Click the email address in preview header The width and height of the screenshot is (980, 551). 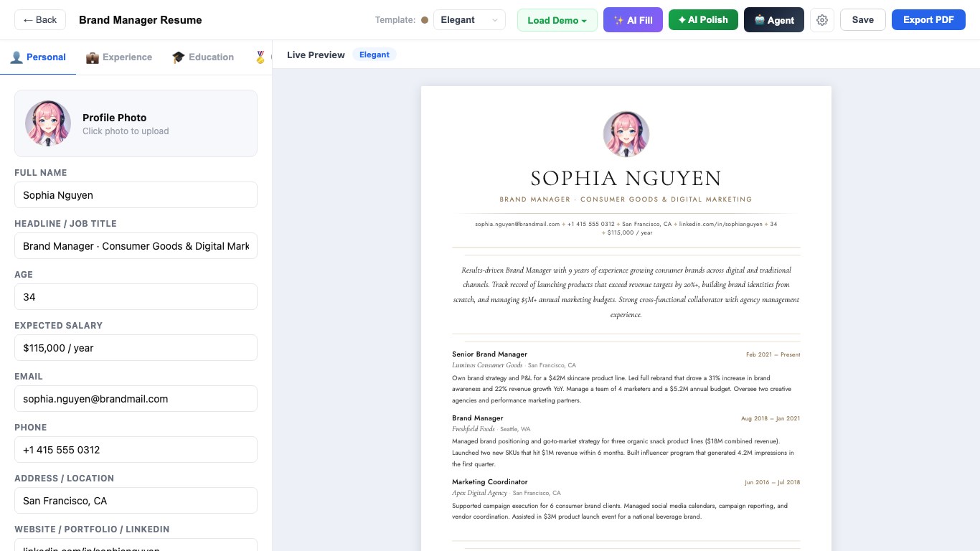[x=517, y=224]
